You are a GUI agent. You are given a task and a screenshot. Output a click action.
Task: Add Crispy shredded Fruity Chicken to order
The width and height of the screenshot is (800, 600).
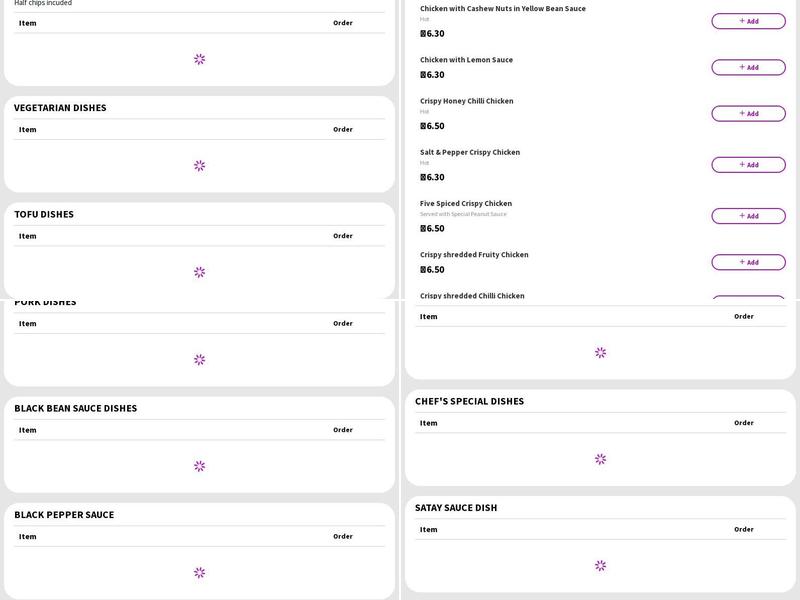pyautogui.click(x=748, y=262)
